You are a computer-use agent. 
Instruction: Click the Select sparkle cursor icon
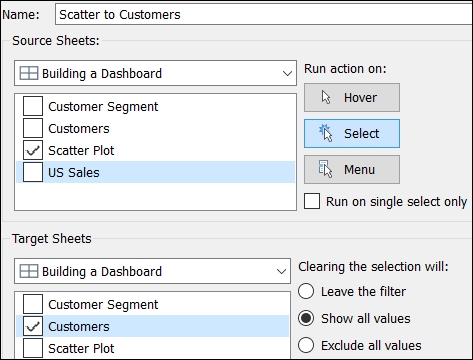tap(326, 133)
